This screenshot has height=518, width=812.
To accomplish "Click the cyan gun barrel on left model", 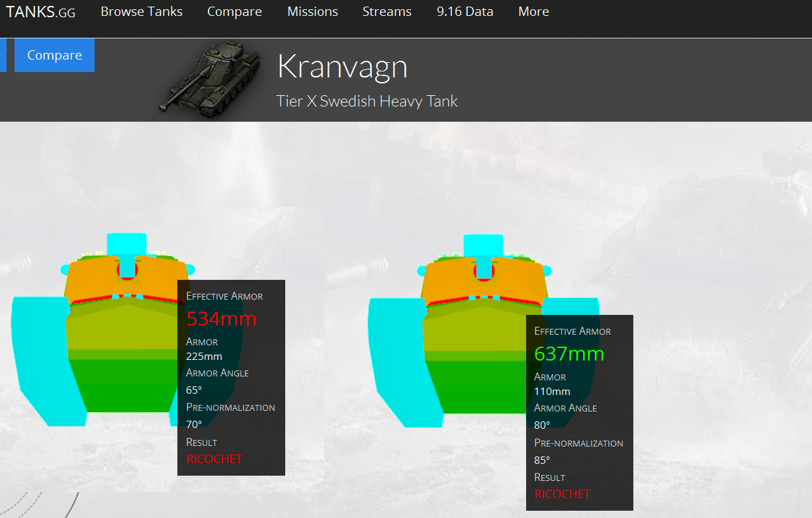I will point(126,243).
